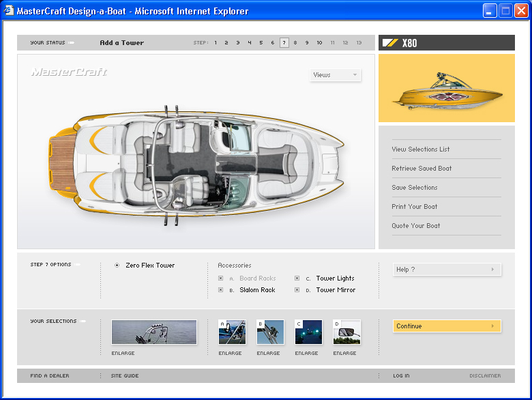Click the Views dropdown arrow
The image size is (532, 400).
coord(355,74)
